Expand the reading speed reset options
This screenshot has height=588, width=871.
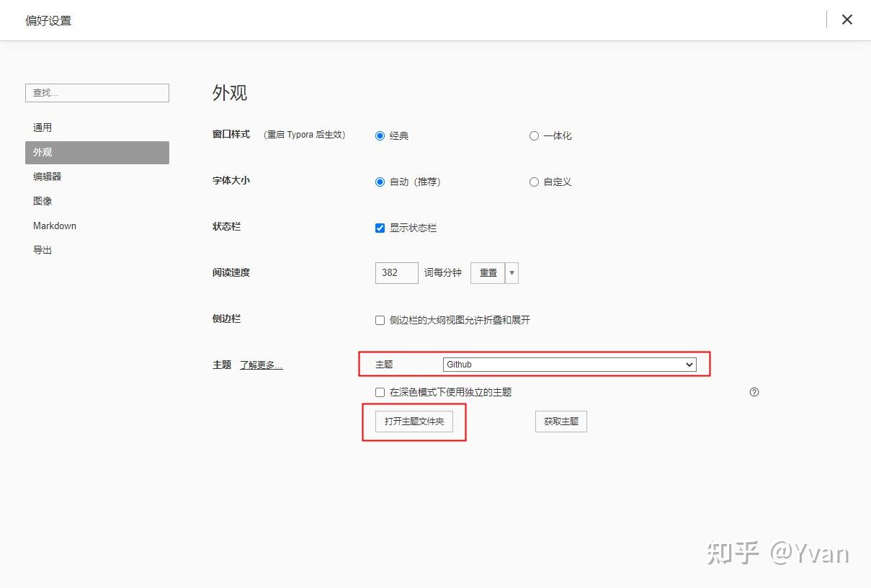[511, 272]
